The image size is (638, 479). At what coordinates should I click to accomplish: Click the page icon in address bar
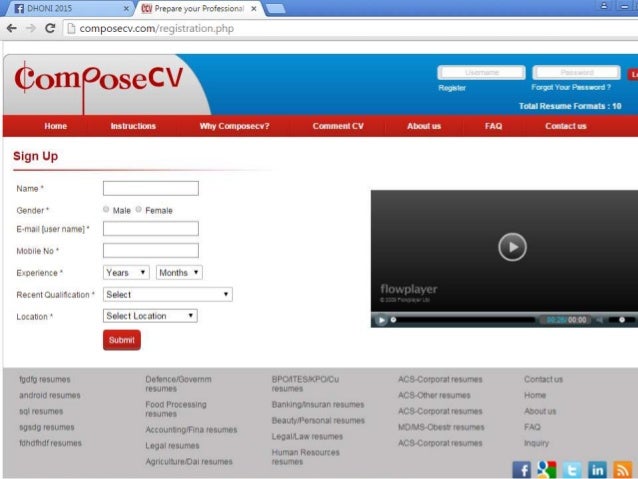[71, 28]
